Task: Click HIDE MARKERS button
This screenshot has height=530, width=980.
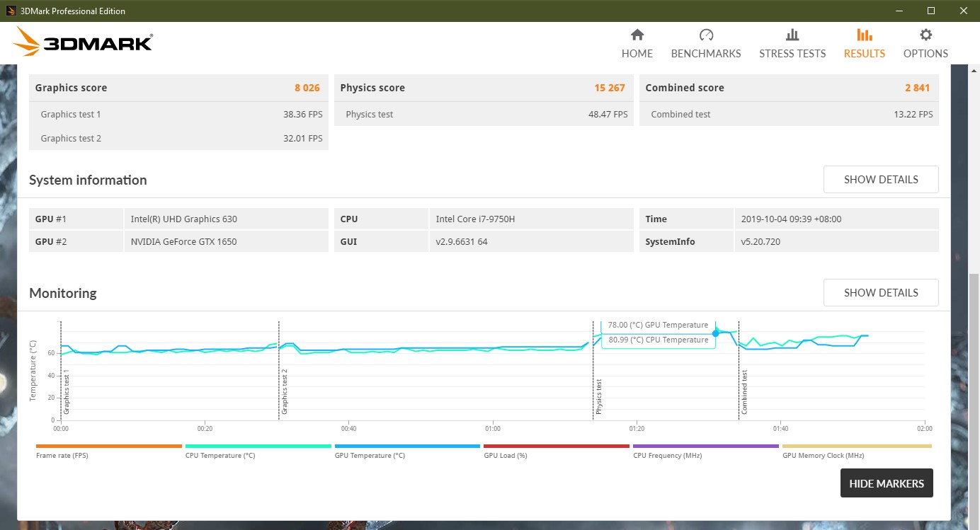Action: [x=887, y=483]
